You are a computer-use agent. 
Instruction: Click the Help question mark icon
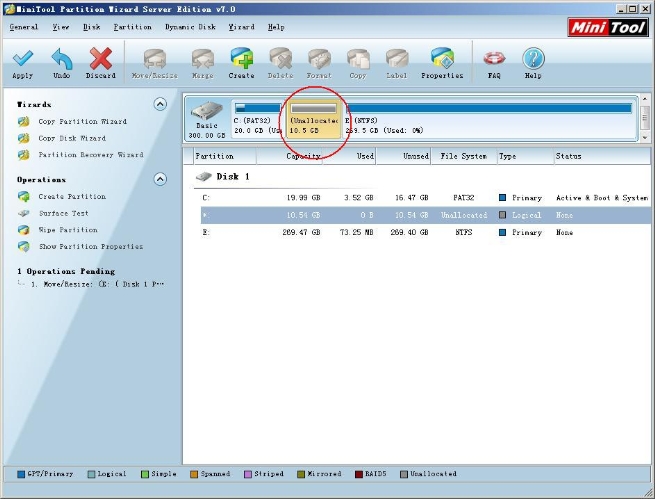[x=533, y=58]
